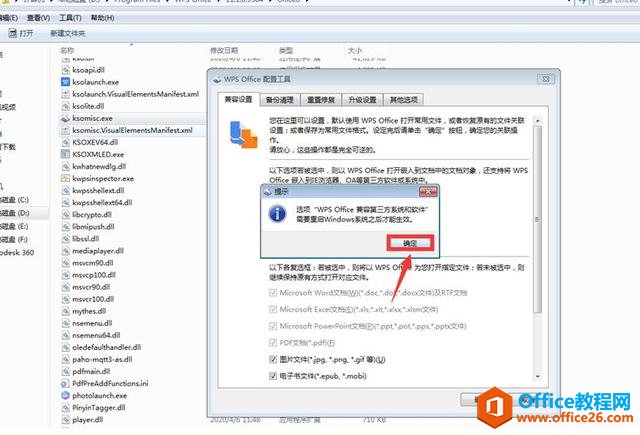Toggle the 电子书文件 epub mobi checkbox

click(x=273, y=376)
